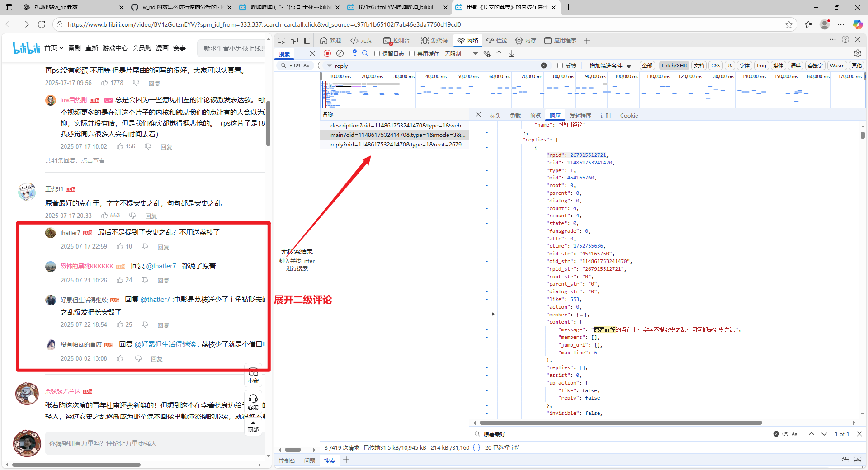868x470 pixels.
Task: Open the 首页 dropdown in Bilibili nav
Action: coord(54,48)
